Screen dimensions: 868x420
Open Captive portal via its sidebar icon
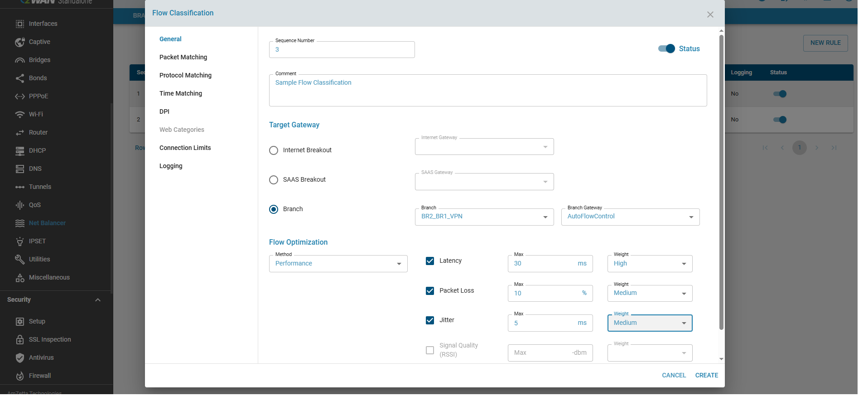coord(20,42)
